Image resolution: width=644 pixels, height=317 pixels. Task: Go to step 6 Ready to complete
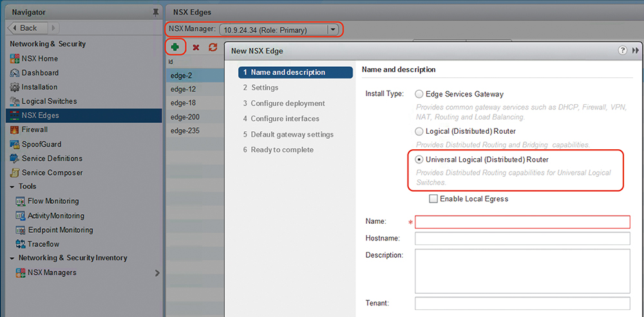click(278, 150)
